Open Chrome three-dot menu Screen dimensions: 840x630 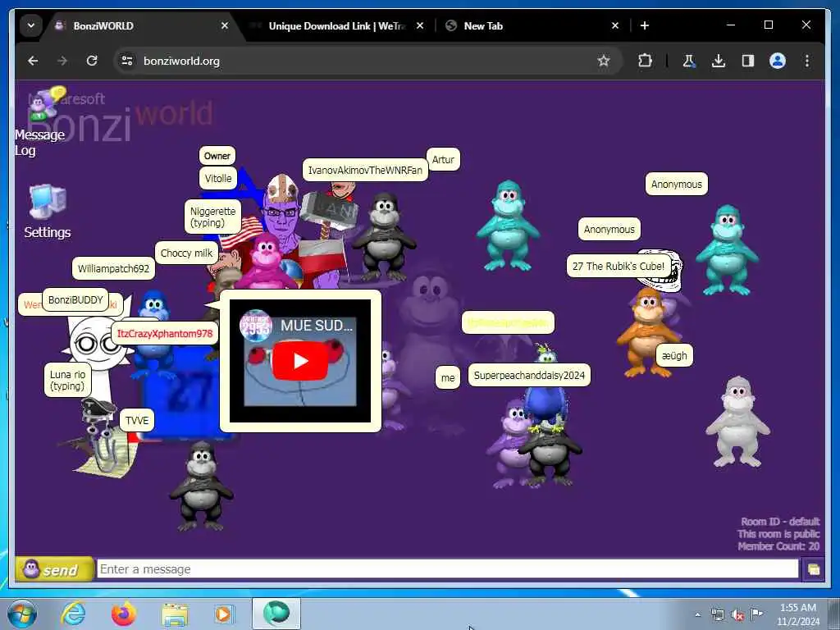tap(807, 61)
